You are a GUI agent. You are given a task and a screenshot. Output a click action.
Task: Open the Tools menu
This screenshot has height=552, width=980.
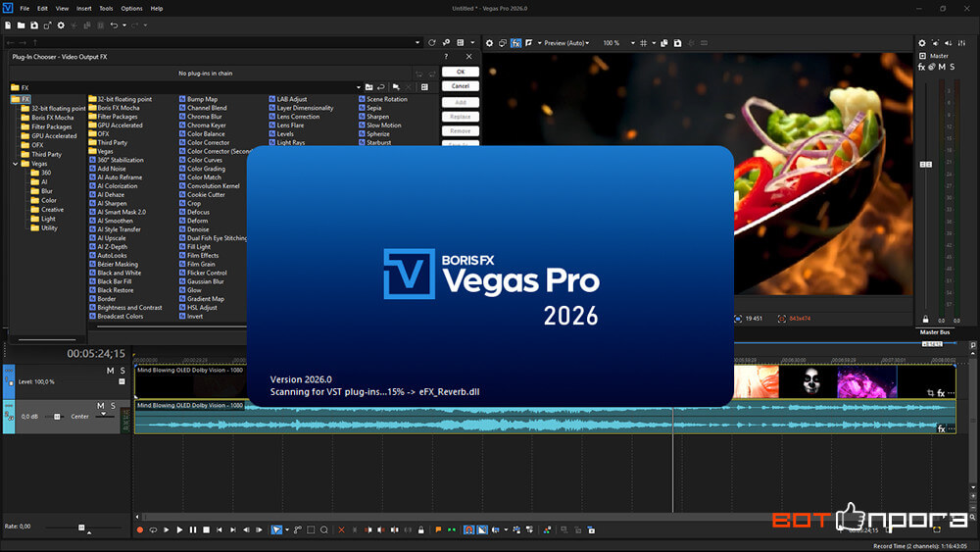[106, 9]
